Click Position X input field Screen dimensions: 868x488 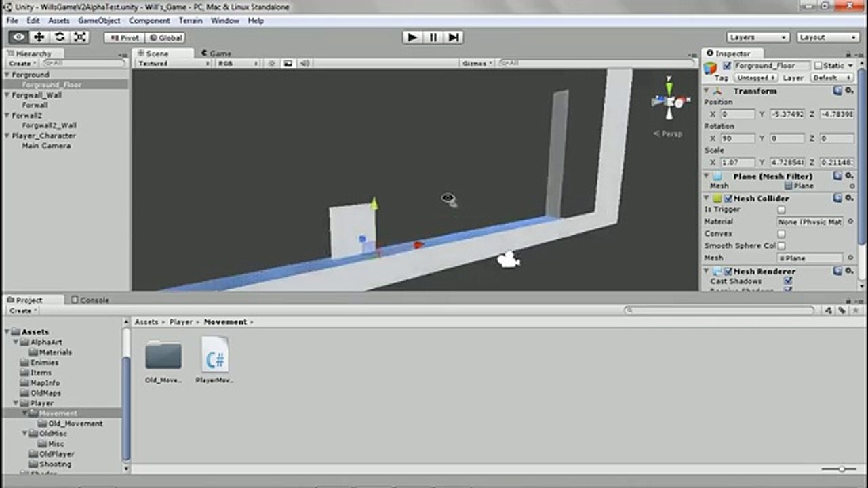point(738,114)
